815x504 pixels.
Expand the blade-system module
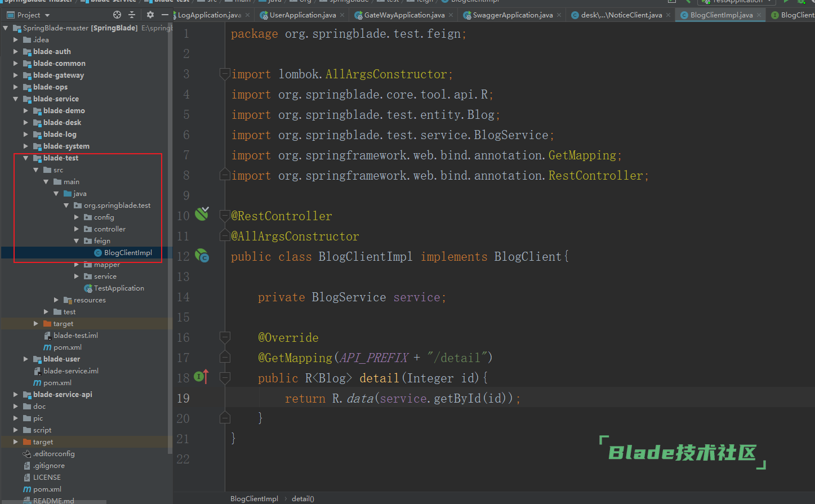pyautogui.click(x=26, y=146)
